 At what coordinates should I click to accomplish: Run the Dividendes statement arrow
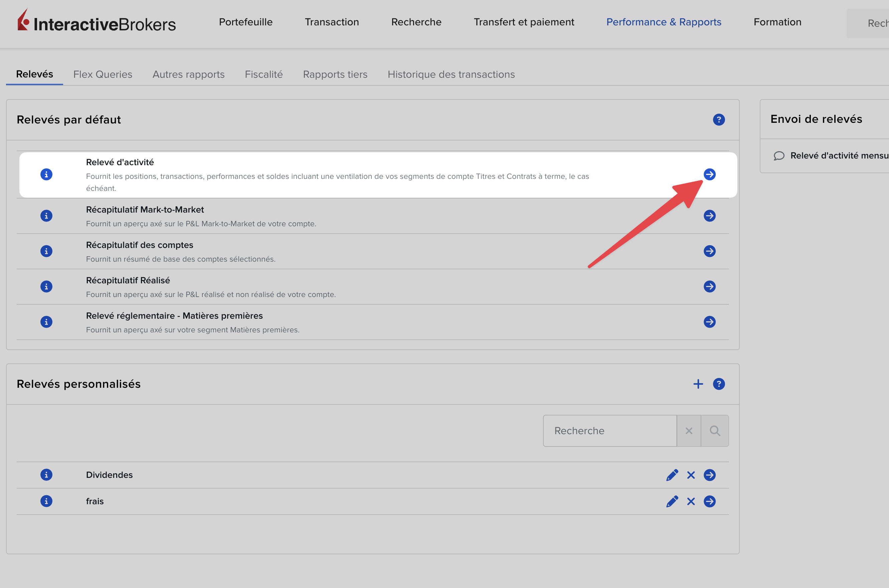709,475
